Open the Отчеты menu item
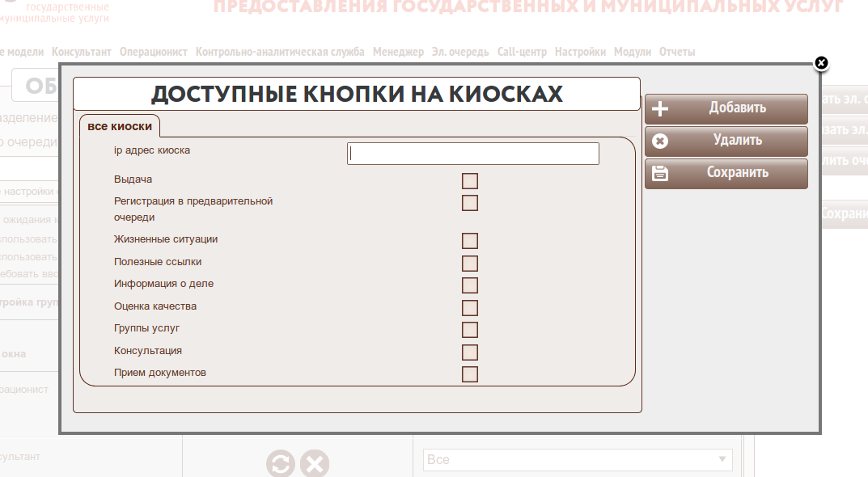Screen dimensions: 868x477 coord(677,52)
